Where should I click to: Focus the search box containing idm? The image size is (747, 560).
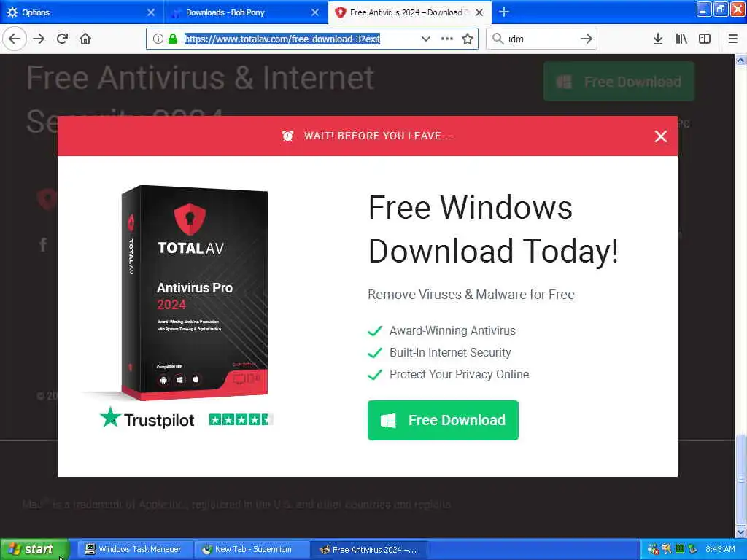(541, 39)
